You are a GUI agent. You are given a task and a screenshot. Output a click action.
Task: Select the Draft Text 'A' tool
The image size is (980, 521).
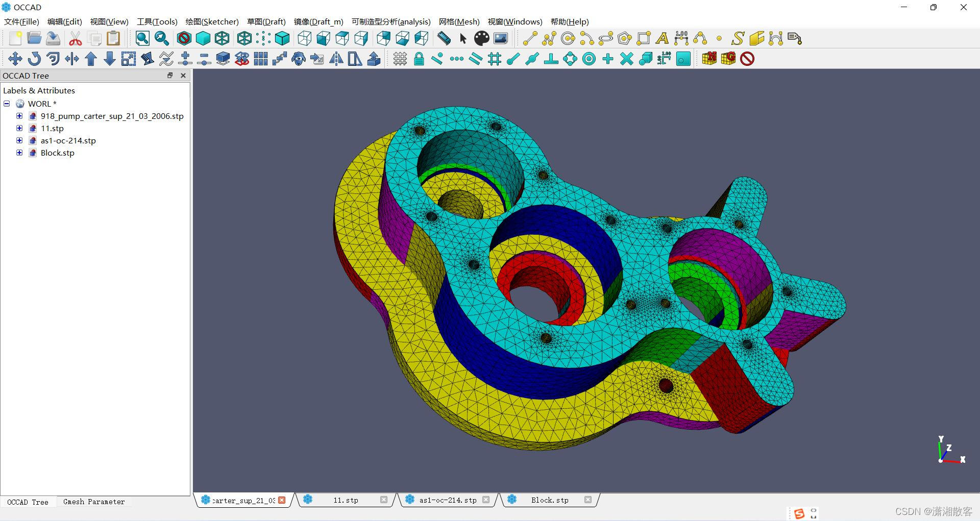(x=662, y=39)
